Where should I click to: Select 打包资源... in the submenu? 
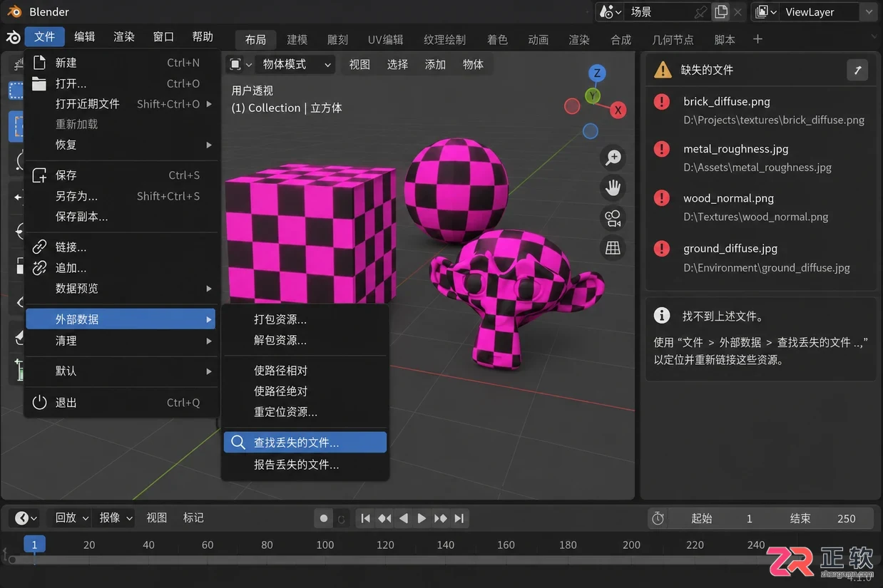click(305, 319)
